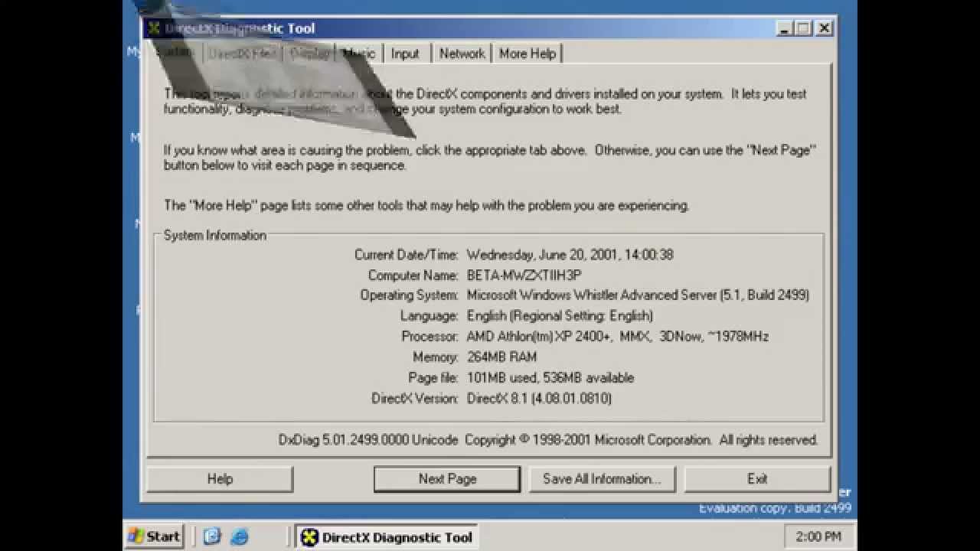Select the Music tab
The image size is (980, 551).
(x=359, y=54)
